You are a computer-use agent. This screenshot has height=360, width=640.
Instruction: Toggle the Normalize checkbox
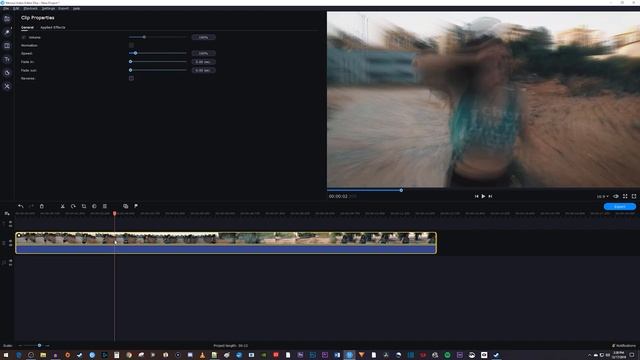point(131,45)
